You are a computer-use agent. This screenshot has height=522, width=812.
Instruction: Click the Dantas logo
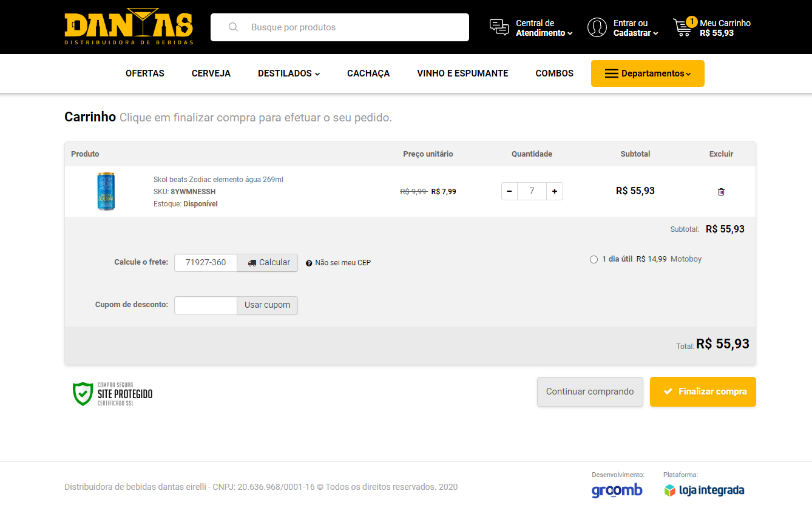[x=129, y=27]
